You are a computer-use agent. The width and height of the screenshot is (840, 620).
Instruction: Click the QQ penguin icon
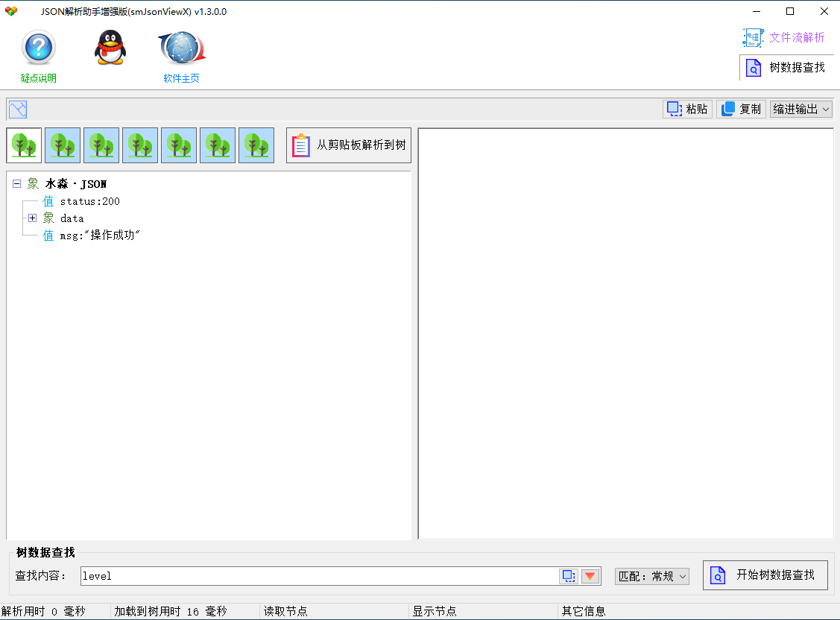[110, 48]
